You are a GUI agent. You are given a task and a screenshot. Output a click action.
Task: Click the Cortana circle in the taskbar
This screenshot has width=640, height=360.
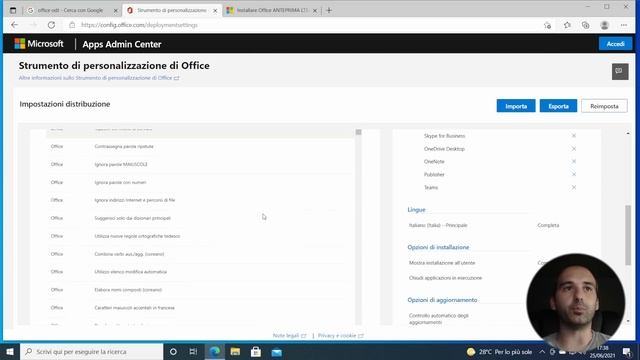(x=173, y=351)
